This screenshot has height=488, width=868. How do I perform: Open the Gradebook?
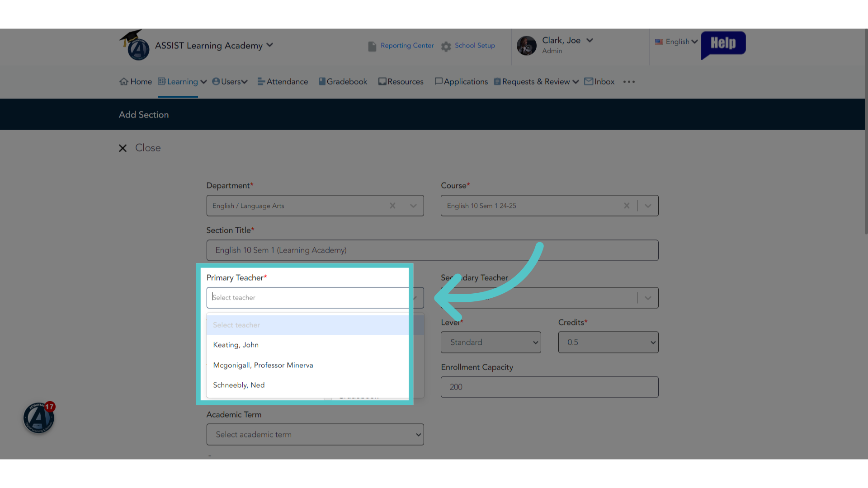pos(343,82)
